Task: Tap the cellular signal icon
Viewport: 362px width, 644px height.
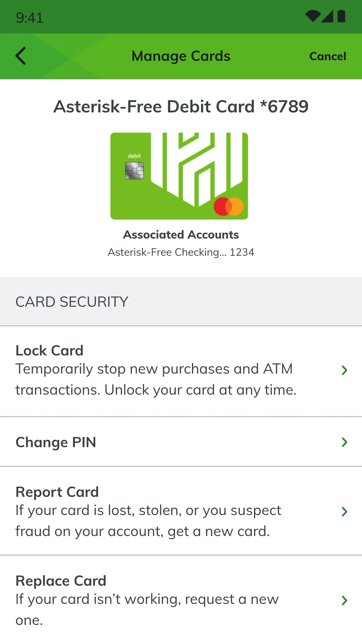Action: pyautogui.click(x=327, y=16)
